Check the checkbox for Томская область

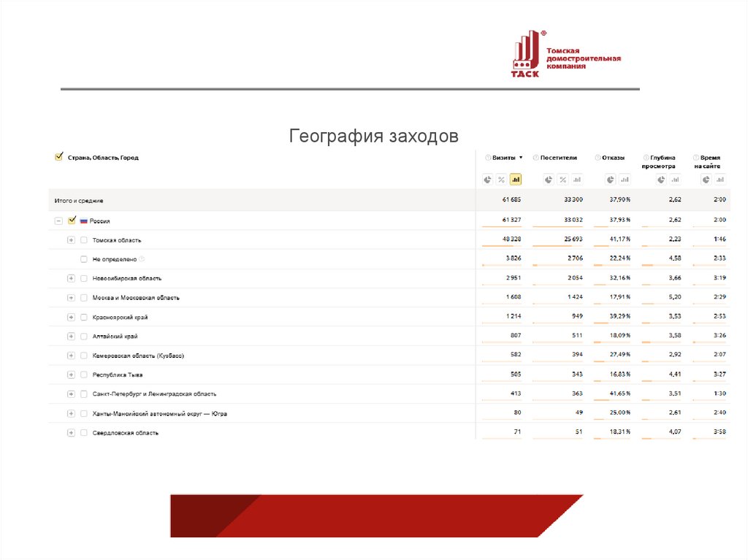pyautogui.click(x=83, y=240)
